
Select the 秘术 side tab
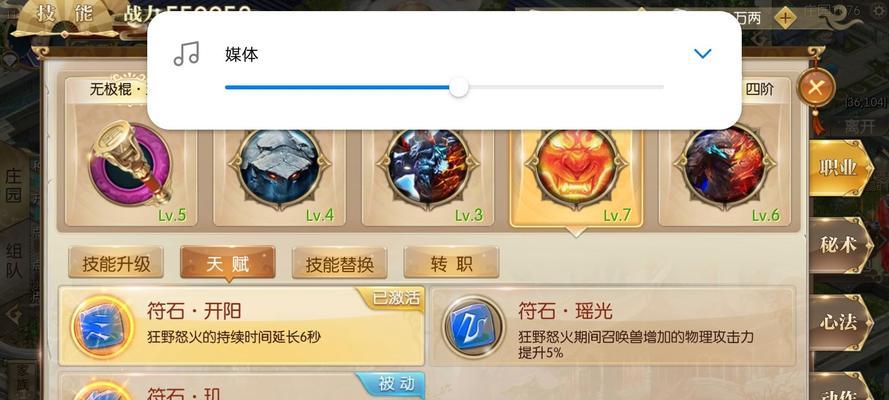[x=839, y=245]
